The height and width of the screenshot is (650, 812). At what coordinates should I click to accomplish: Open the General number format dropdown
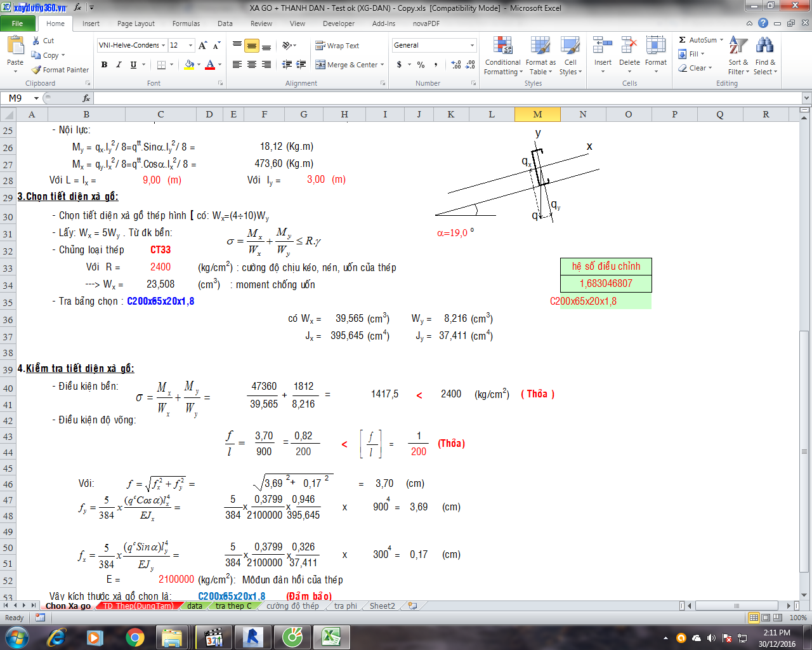pyautogui.click(x=472, y=46)
